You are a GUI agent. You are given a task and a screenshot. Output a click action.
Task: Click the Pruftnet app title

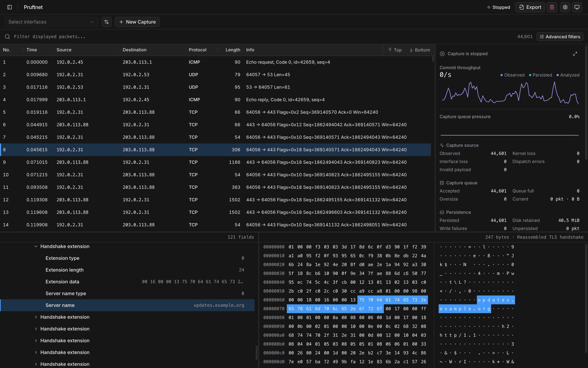point(33,7)
